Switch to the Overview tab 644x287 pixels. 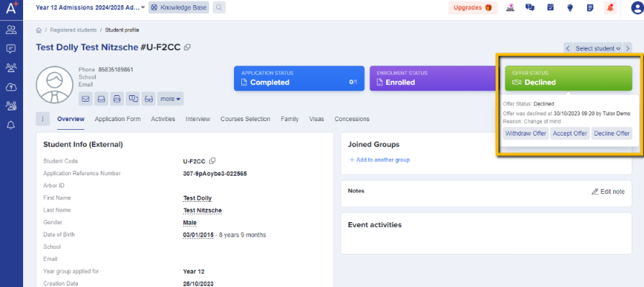pos(71,119)
